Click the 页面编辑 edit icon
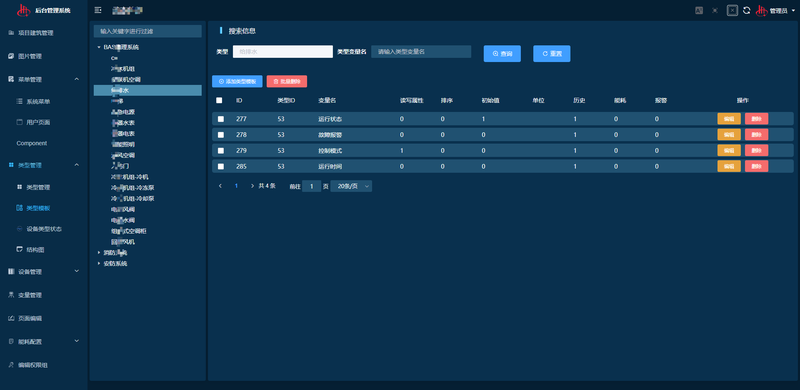800x390 pixels. tap(11, 318)
